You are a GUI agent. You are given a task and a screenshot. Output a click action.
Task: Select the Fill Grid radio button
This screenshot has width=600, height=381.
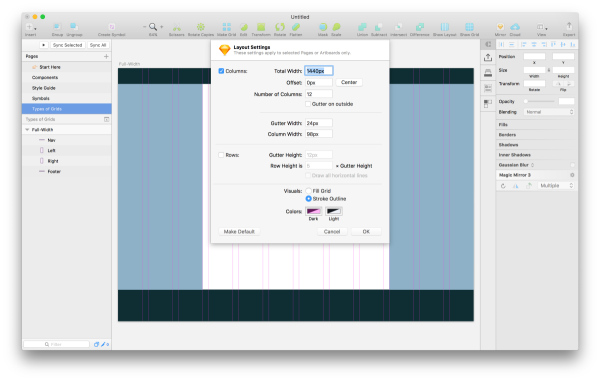308,190
